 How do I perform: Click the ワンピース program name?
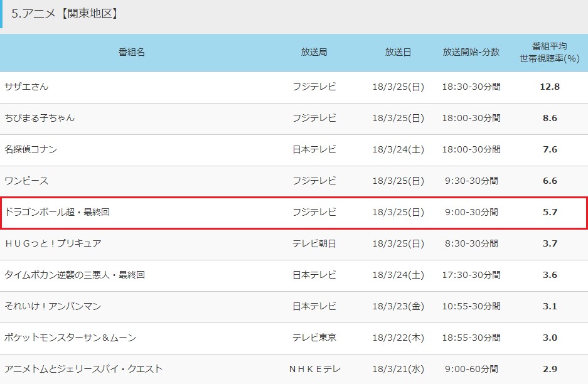tap(26, 181)
